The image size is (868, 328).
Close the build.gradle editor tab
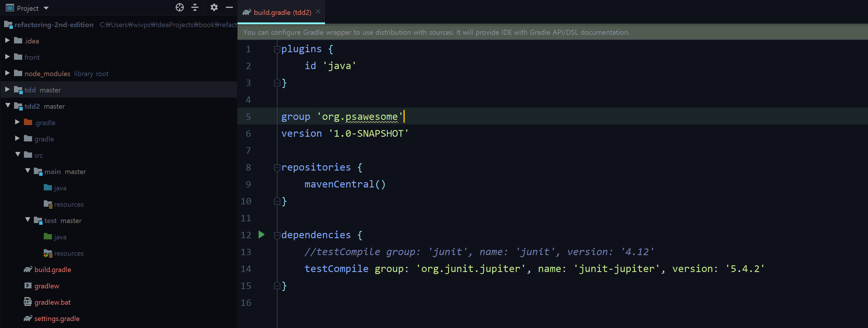(318, 11)
